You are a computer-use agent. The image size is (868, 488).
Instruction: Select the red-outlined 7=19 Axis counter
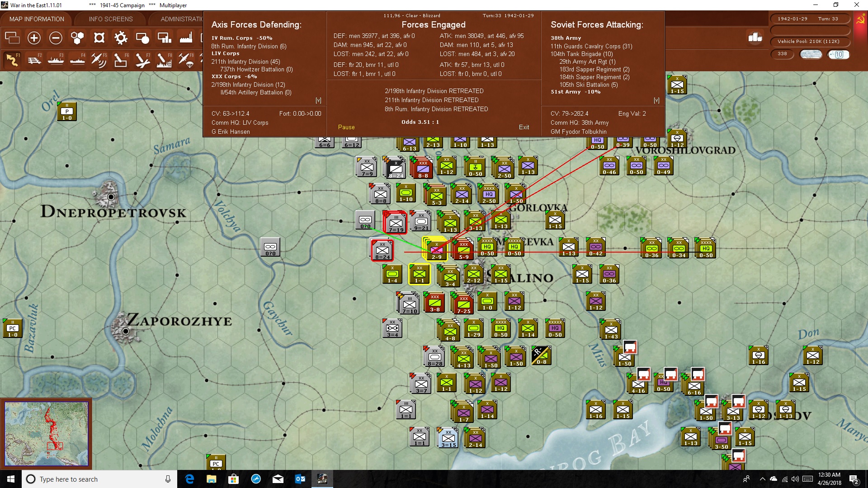tap(396, 222)
